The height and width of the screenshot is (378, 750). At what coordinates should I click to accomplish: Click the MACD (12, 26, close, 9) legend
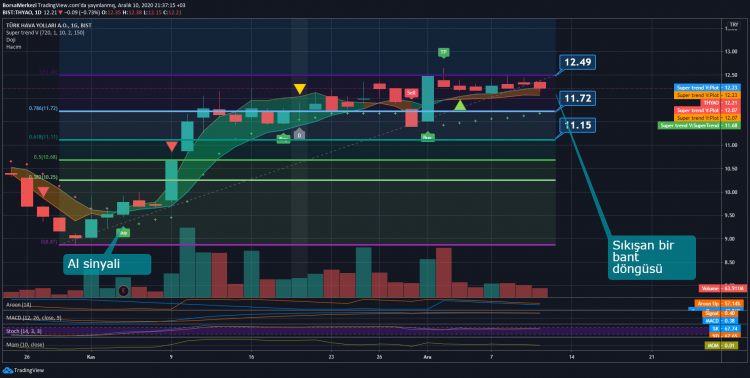click(34, 318)
